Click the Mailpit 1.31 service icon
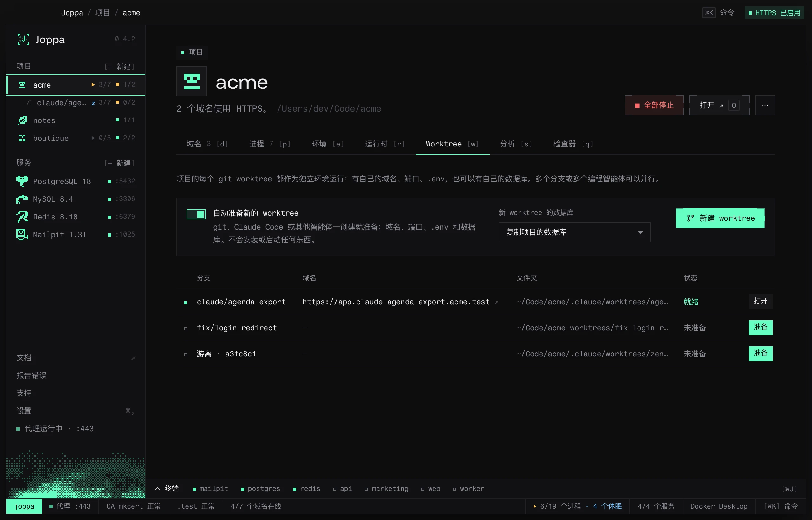Image resolution: width=812 pixels, height=520 pixels. (22, 234)
